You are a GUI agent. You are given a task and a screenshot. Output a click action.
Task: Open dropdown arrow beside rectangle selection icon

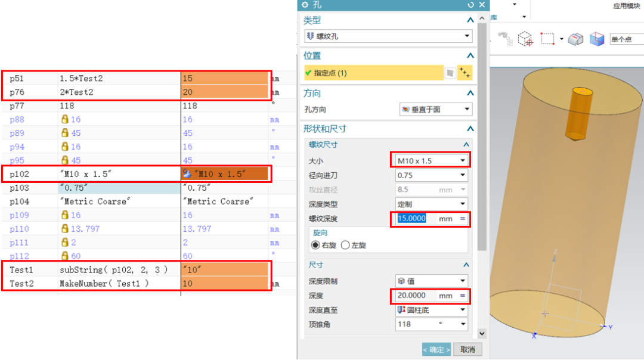coord(561,39)
